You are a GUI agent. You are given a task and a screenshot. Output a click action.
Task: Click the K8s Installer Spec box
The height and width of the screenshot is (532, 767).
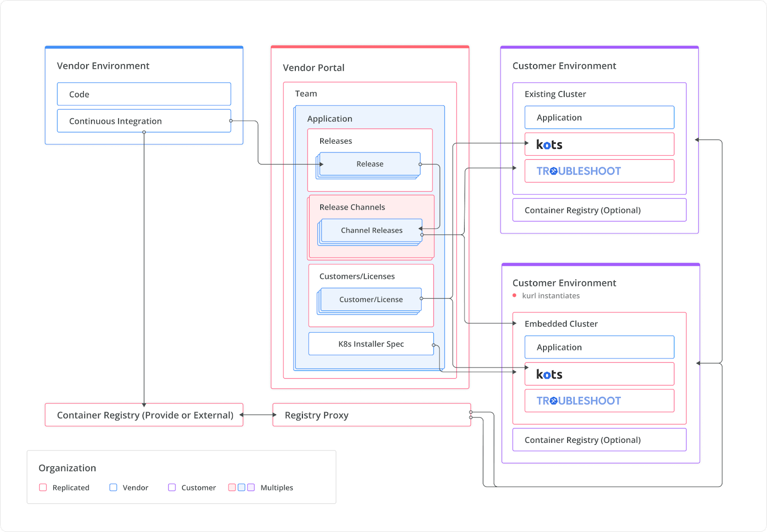(371, 344)
